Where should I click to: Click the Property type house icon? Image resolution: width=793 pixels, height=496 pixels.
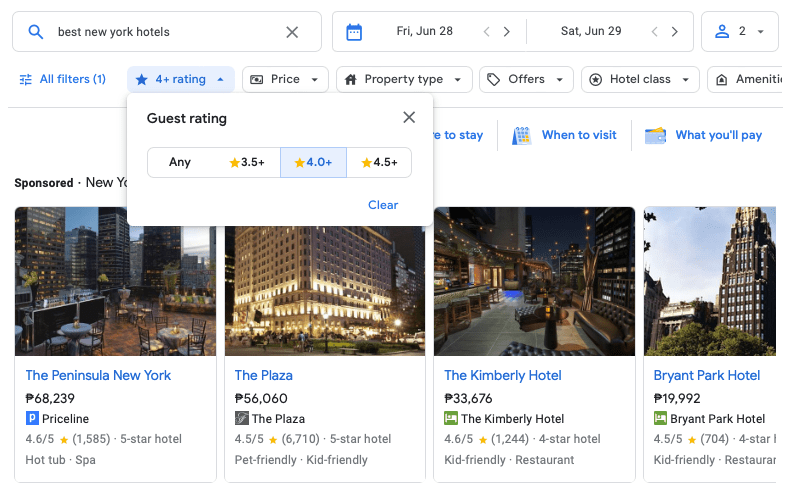pyautogui.click(x=350, y=79)
